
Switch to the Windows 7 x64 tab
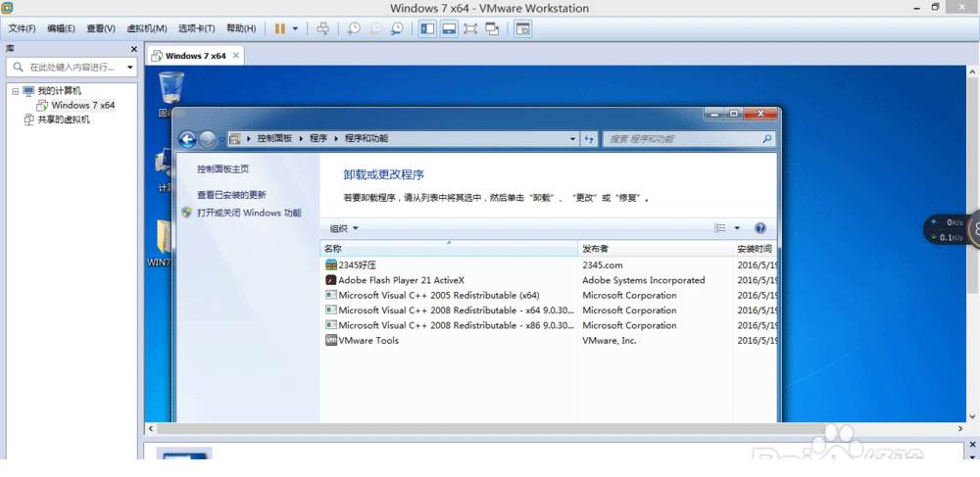pyautogui.click(x=195, y=56)
